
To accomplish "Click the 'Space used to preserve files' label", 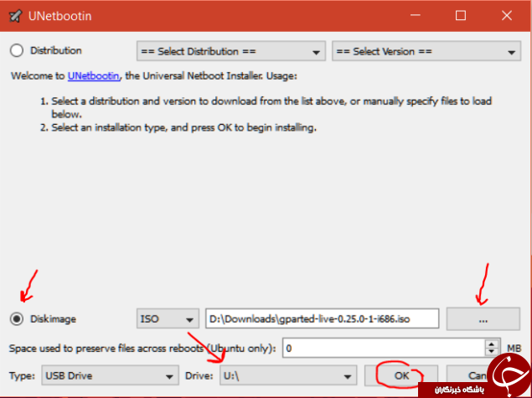I will [x=142, y=348].
